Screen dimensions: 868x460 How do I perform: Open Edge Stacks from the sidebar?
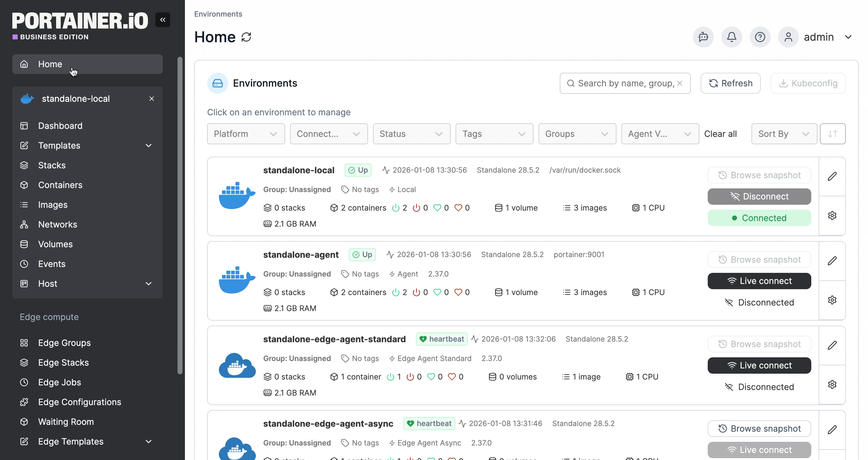(63, 363)
